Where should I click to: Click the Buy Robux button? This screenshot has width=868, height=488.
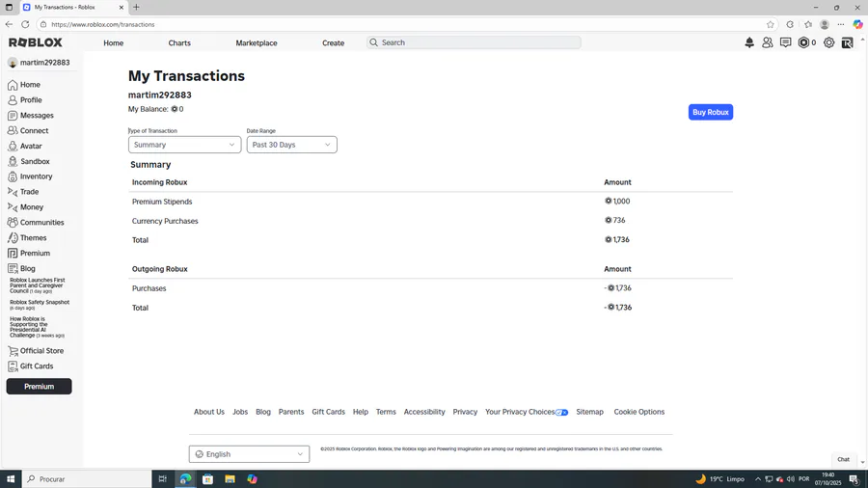pyautogui.click(x=711, y=112)
